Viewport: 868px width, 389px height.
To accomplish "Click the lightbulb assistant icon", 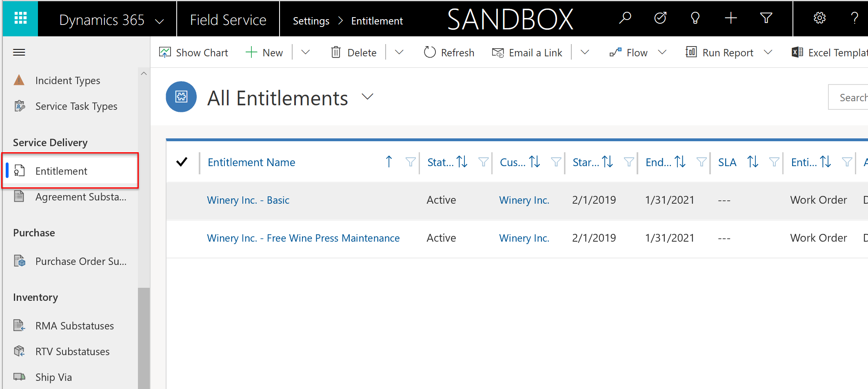I will coord(695,18).
